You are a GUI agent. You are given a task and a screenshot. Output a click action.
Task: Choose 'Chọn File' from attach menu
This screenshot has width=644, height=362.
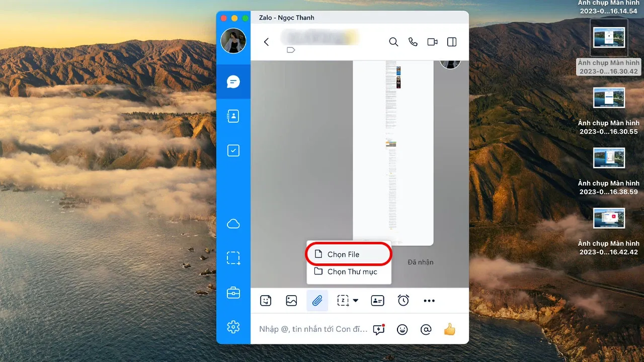[x=349, y=254]
